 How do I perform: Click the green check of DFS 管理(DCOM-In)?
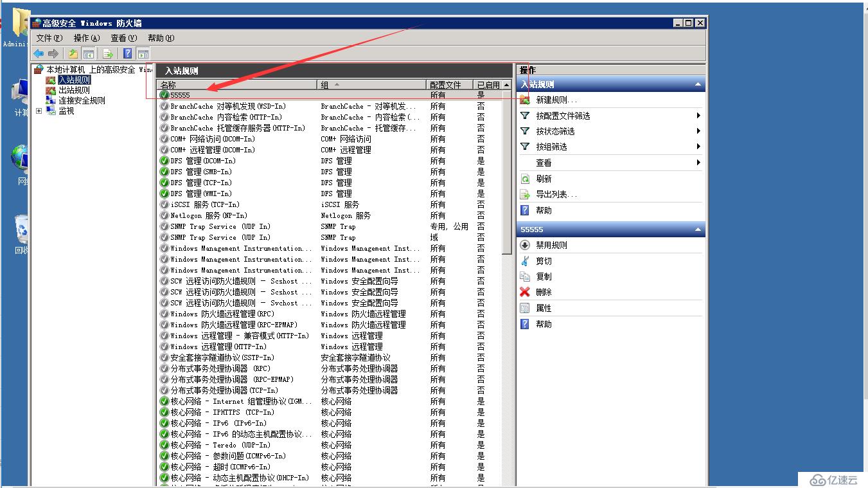(164, 161)
